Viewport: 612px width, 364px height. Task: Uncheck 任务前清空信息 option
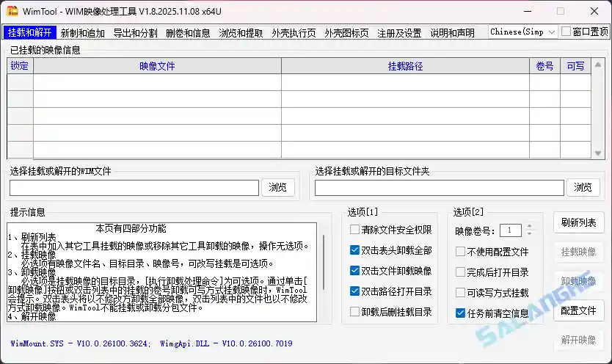click(x=461, y=313)
